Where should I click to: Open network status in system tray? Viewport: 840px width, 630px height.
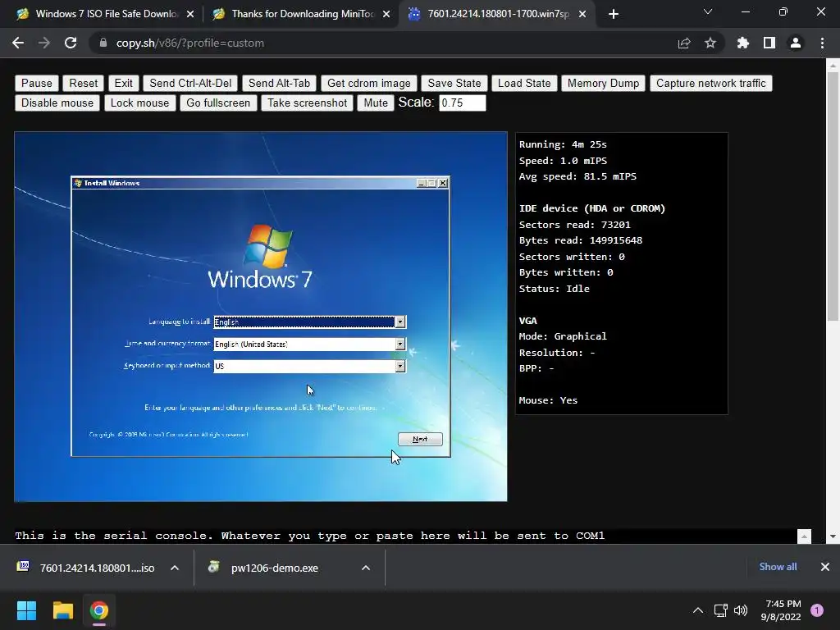tap(720, 610)
